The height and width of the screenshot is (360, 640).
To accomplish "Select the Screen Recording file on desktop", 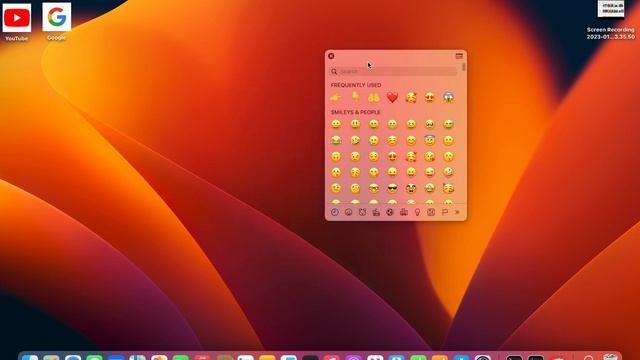I will [x=611, y=20].
